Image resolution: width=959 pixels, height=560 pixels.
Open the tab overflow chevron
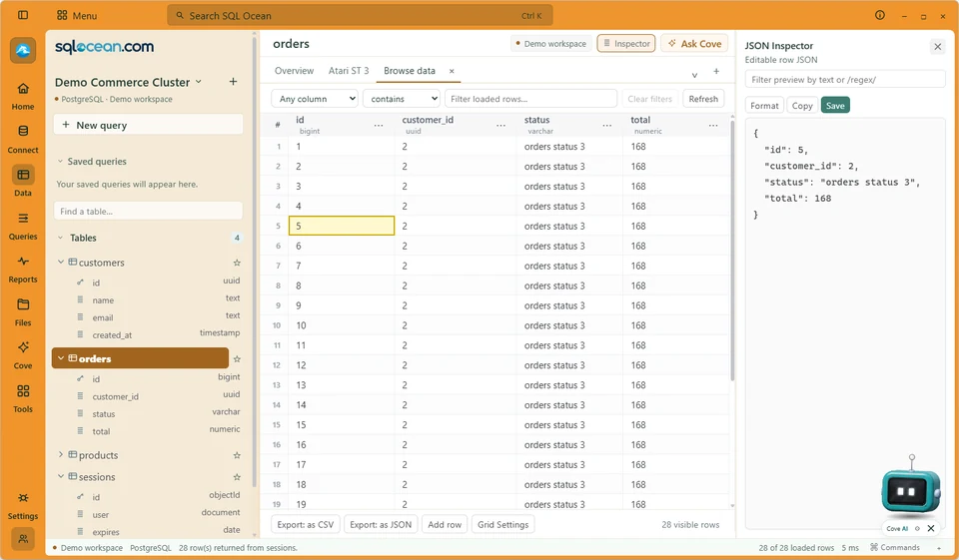[694, 75]
